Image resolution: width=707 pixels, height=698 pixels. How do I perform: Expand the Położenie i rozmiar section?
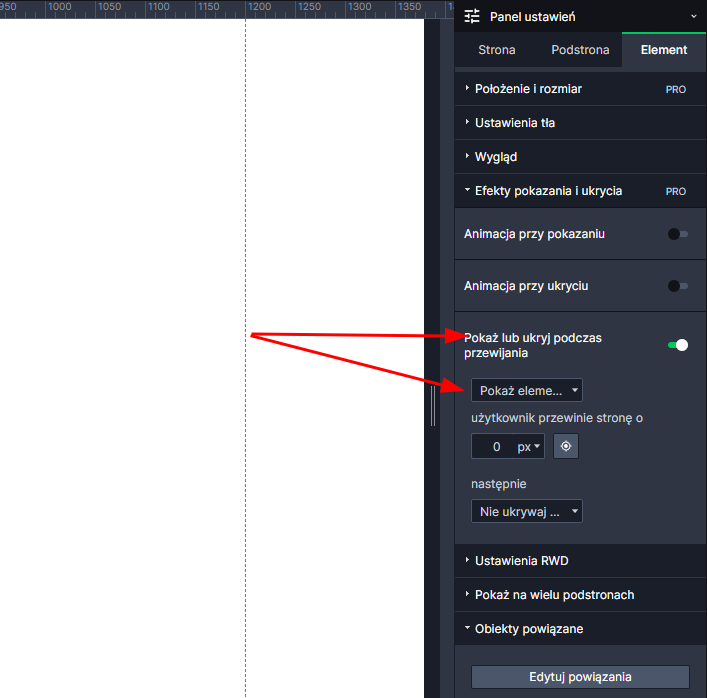(528, 89)
